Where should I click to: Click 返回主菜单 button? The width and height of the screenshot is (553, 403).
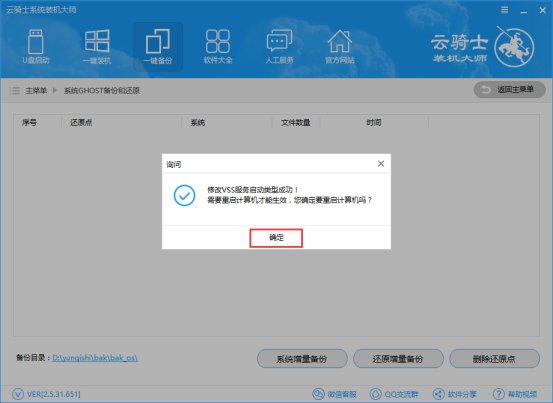coord(509,90)
